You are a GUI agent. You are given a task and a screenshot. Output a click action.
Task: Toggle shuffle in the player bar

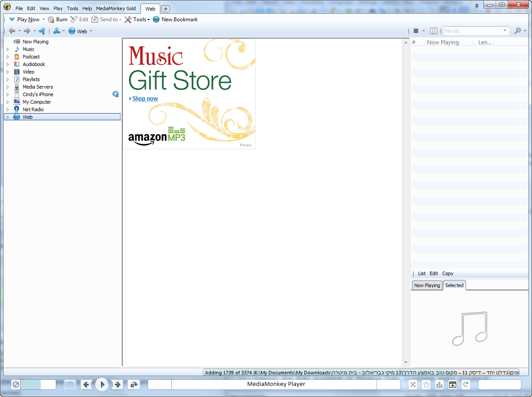413,385
